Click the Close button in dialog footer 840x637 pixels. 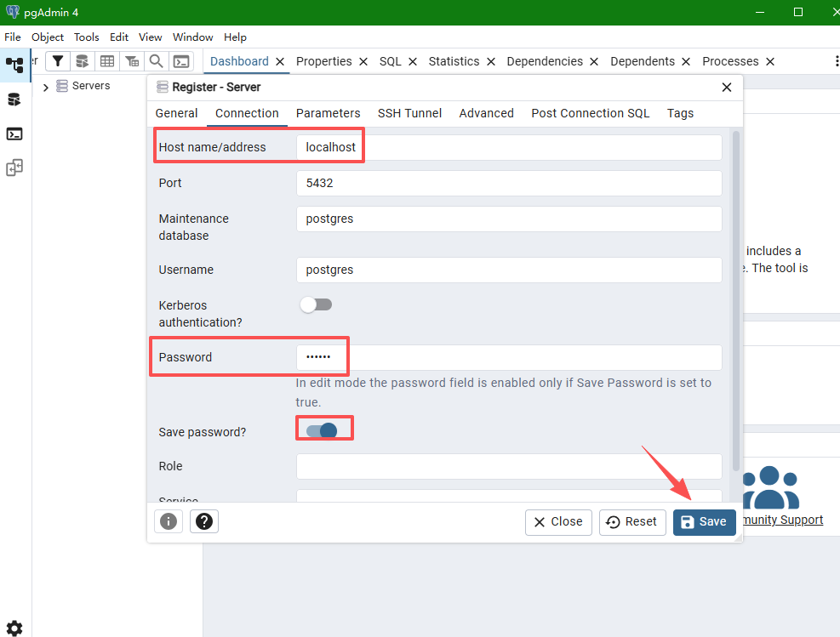[558, 522]
